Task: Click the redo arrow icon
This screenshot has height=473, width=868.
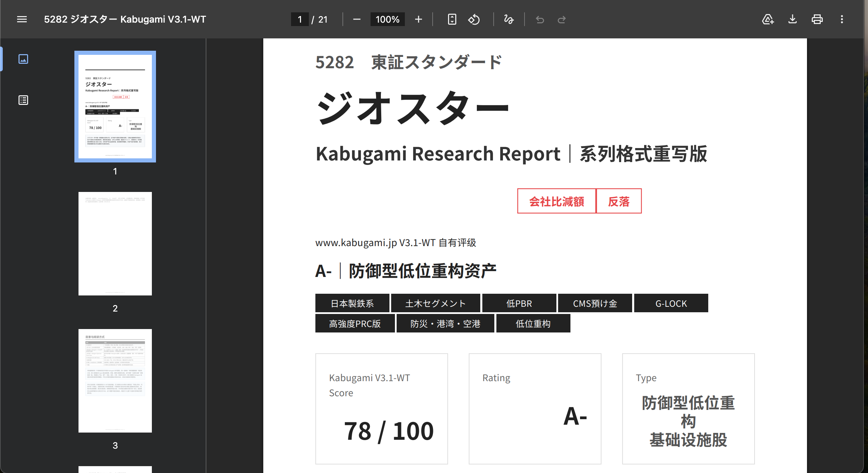Action: pos(562,19)
